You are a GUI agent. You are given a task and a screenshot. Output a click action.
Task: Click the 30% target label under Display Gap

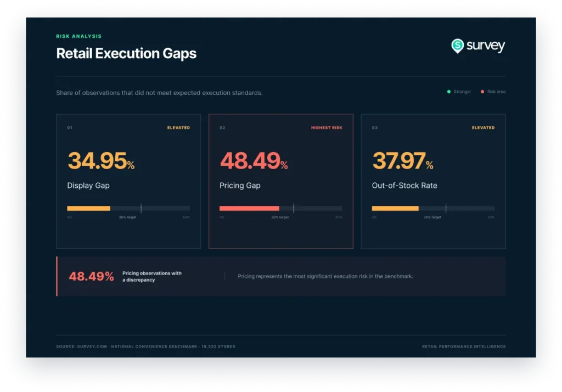pyautogui.click(x=127, y=217)
